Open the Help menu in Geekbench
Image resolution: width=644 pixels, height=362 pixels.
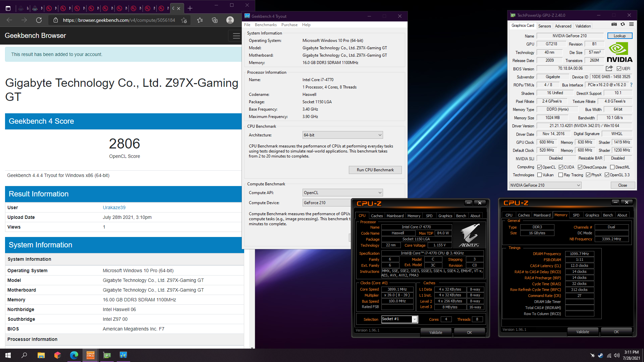coord(306,25)
